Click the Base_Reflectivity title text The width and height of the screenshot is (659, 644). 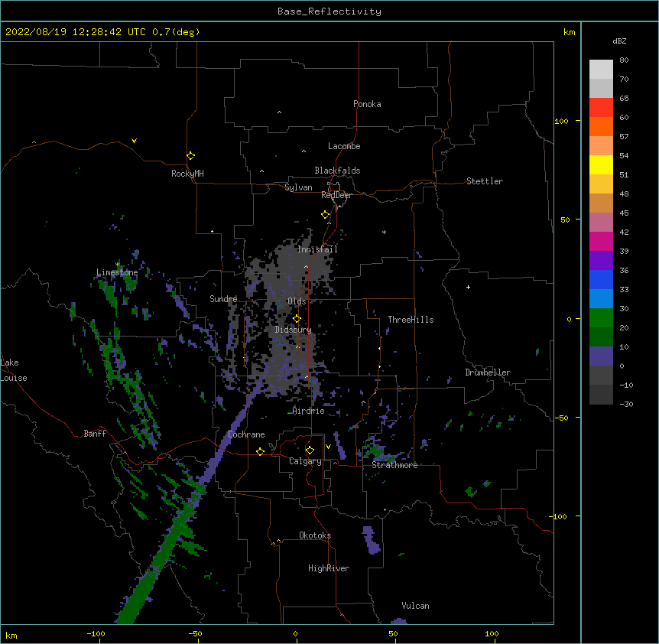click(x=329, y=11)
